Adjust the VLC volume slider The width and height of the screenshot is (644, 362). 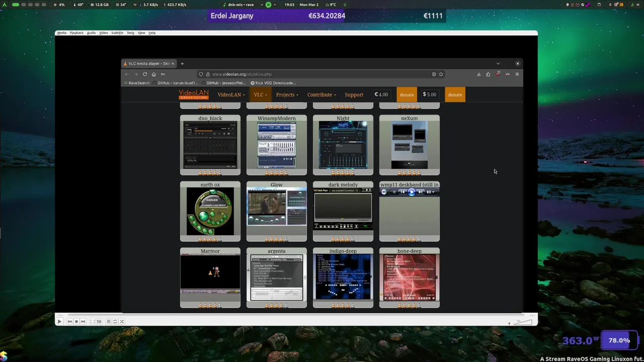[523, 322]
